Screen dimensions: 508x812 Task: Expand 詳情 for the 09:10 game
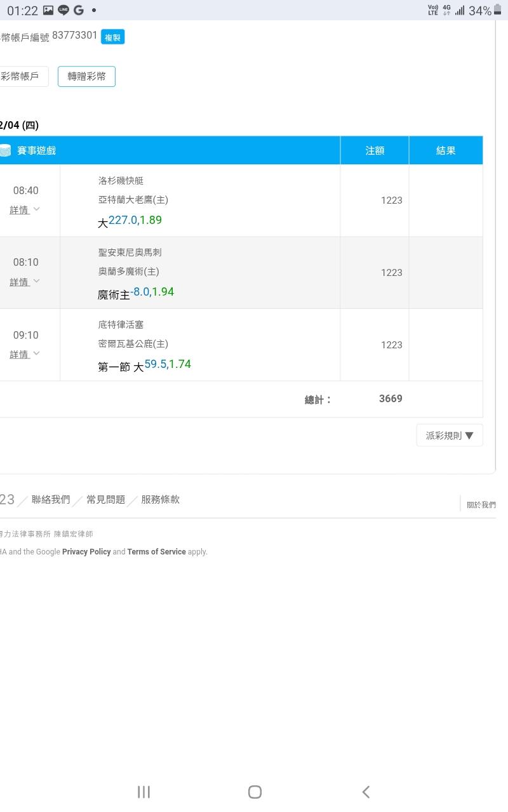click(25, 354)
